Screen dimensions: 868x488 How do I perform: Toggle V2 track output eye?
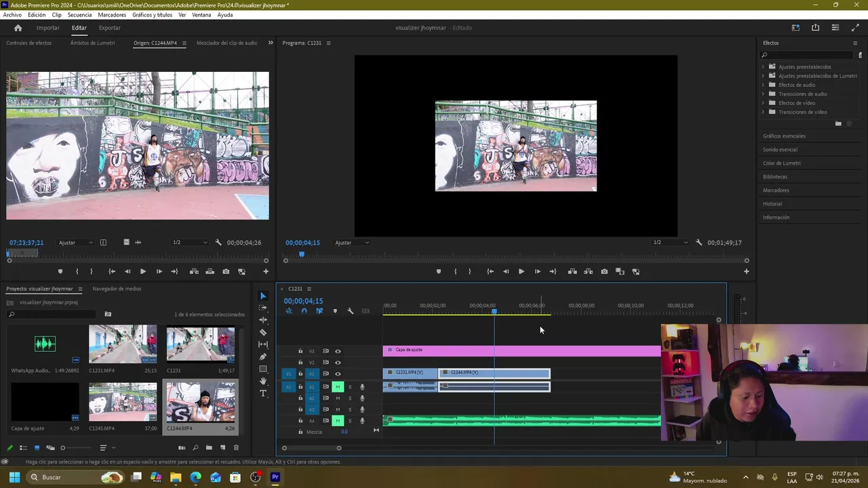click(338, 363)
